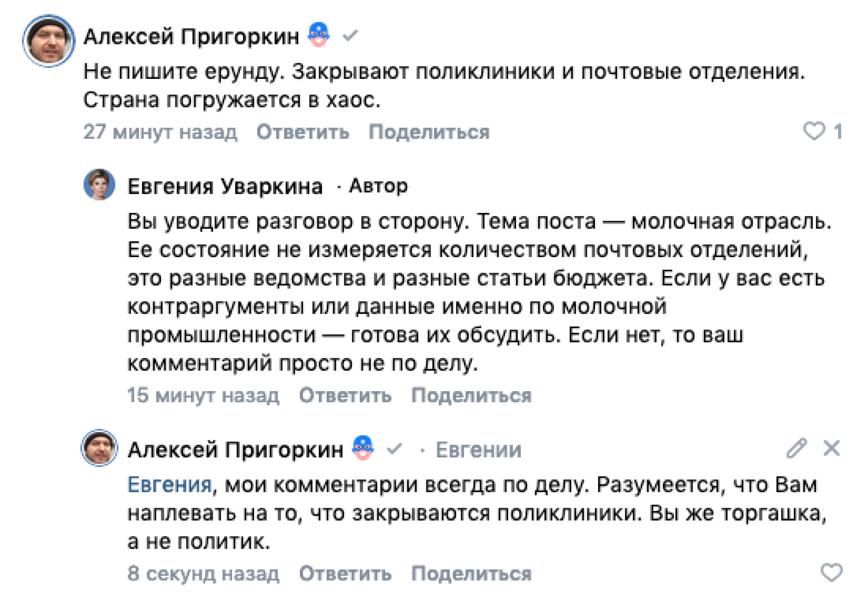The height and width of the screenshot is (612, 868).
Task: Open the Евгения Уваркина profile name link
Action: click(225, 187)
